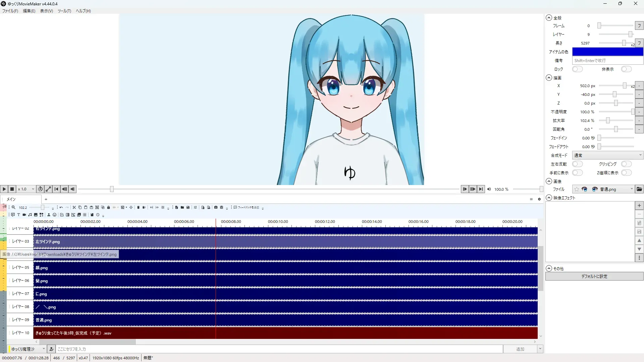Click the trash delete icon in toolbar
The image size is (644, 362).
click(x=138, y=207)
